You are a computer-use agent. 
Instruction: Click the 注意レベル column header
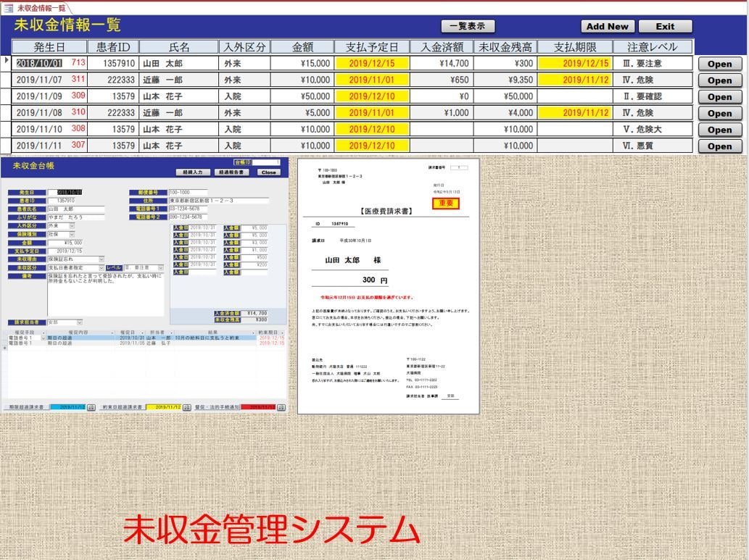point(653,47)
